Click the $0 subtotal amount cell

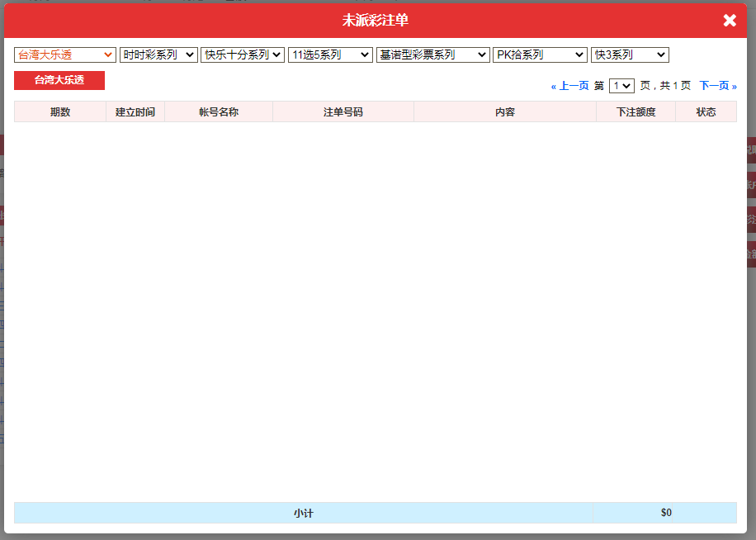665,513
